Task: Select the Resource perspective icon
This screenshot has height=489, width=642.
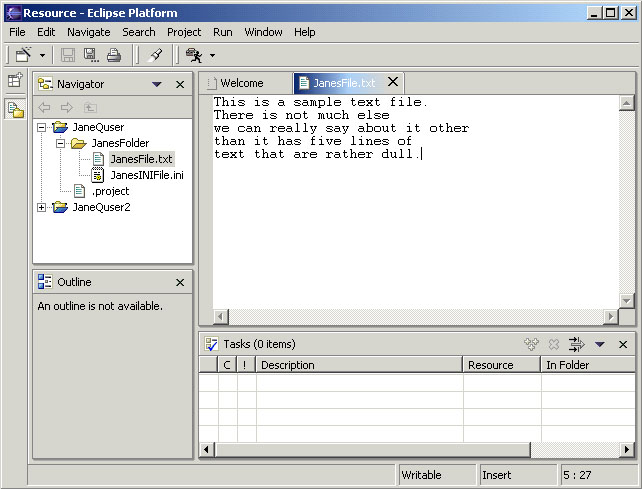Action: tap(16, 109)
